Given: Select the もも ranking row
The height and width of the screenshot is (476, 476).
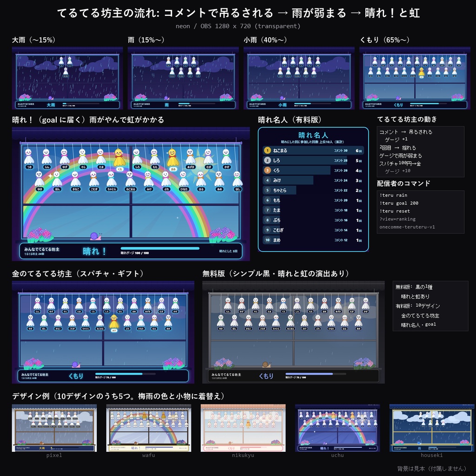Looking at the screenshot, I should [x=313, y=200].
